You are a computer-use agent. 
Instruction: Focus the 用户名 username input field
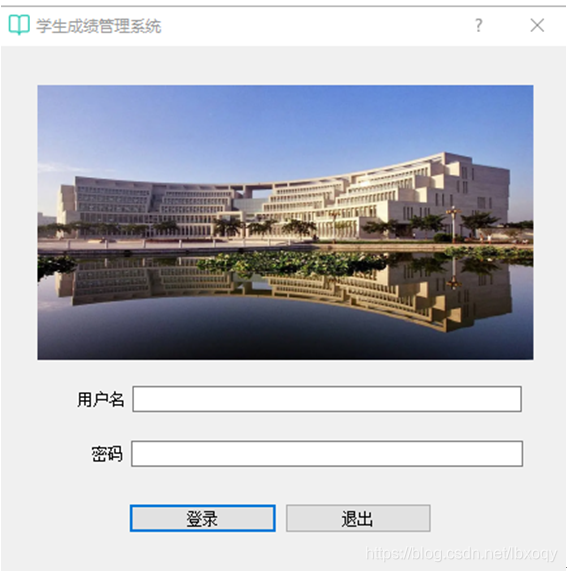[327, 399]
